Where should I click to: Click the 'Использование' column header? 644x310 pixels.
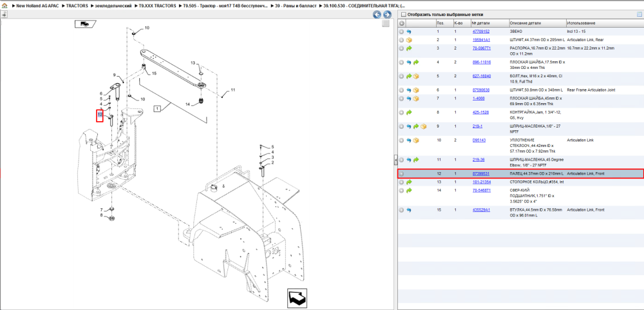605,23
